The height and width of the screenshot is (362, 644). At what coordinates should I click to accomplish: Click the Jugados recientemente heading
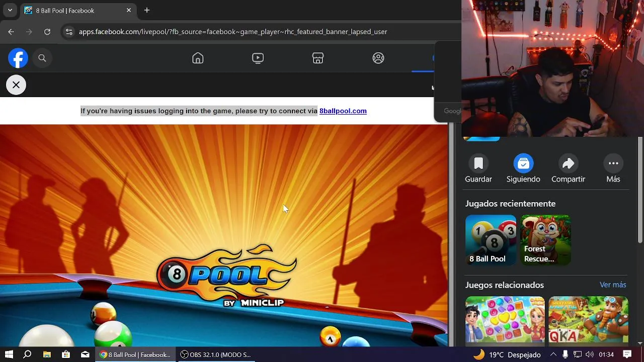[510, 204]
